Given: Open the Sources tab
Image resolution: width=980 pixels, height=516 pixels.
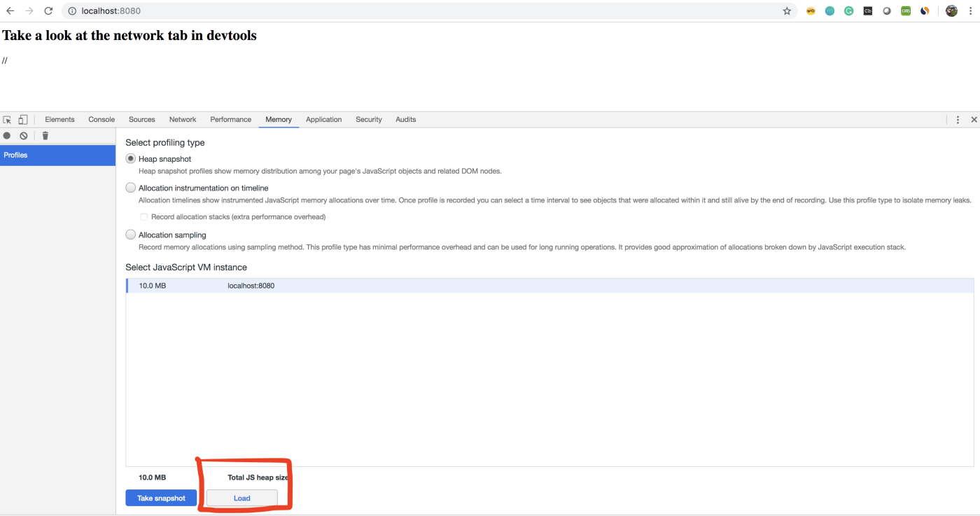Looking at the screenshot, I should (x=142, y=120).
